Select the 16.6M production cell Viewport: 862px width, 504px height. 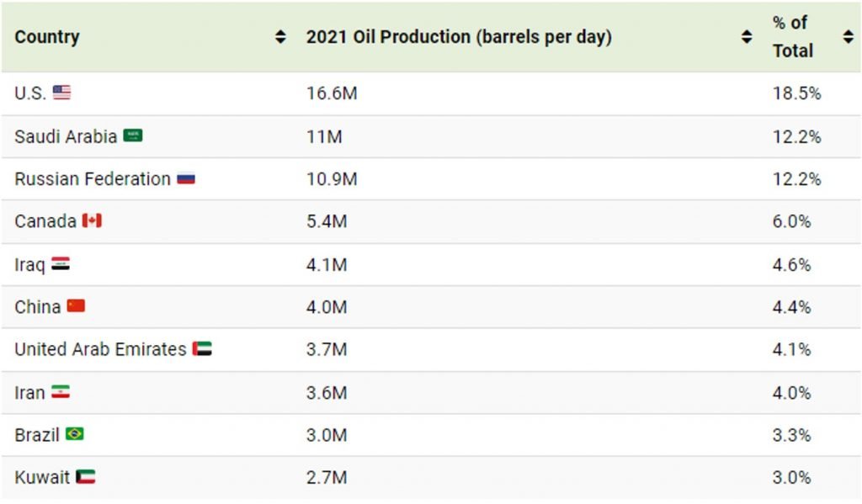point(332,93)
